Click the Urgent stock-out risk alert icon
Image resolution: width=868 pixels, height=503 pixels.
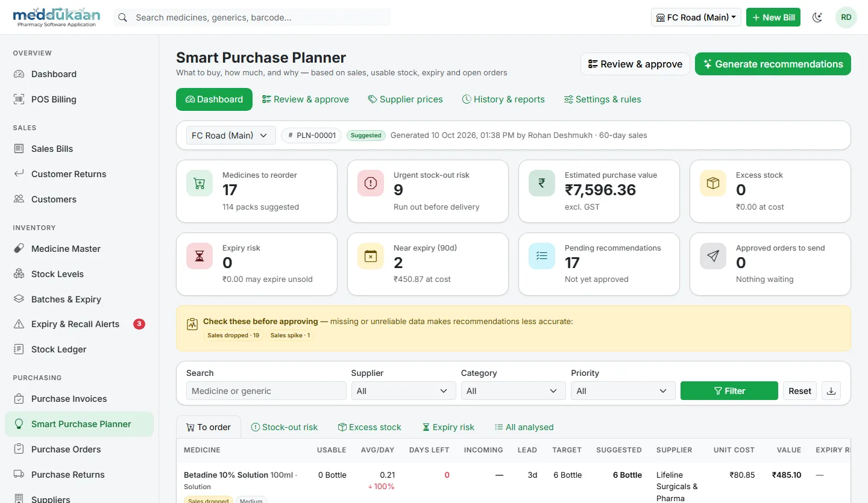(371, 183)
